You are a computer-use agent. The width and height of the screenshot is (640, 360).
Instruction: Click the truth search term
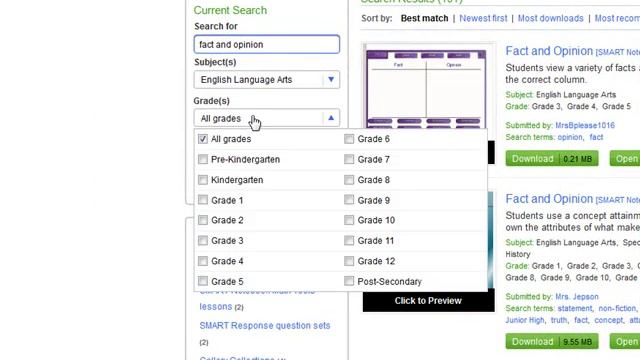(559, 320)
